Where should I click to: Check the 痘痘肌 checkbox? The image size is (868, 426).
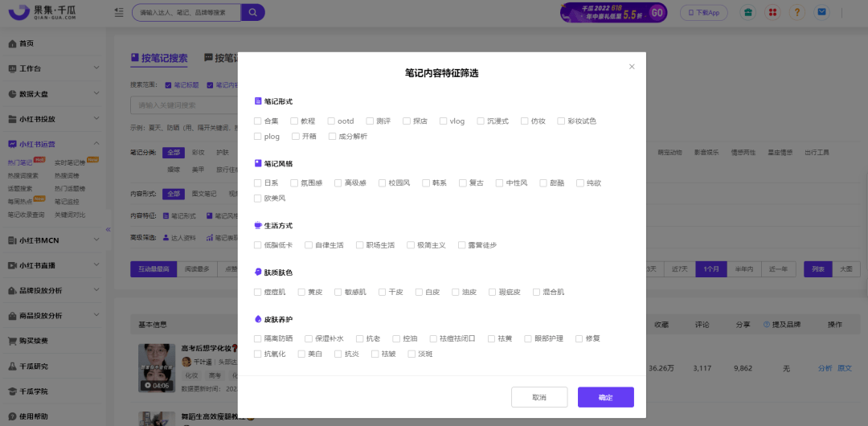pos(257,292)
